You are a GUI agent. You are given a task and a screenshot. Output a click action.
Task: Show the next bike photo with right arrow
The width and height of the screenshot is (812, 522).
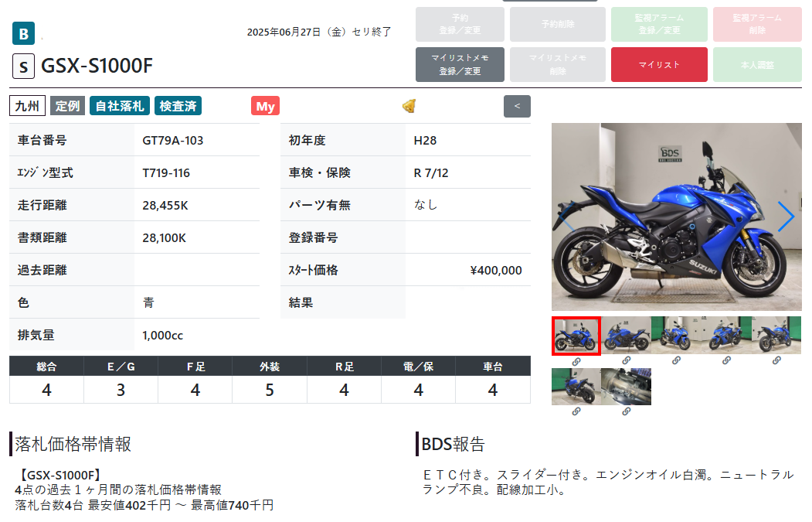click(x=786, y=217)
